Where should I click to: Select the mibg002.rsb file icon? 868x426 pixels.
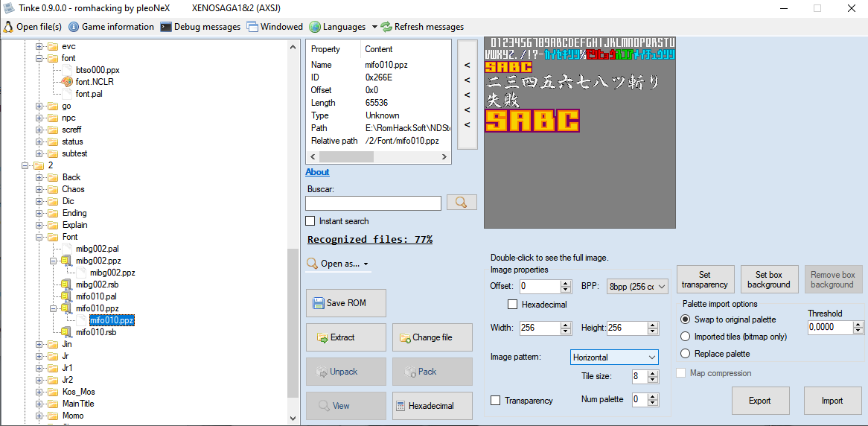click(x=66, y=284)
